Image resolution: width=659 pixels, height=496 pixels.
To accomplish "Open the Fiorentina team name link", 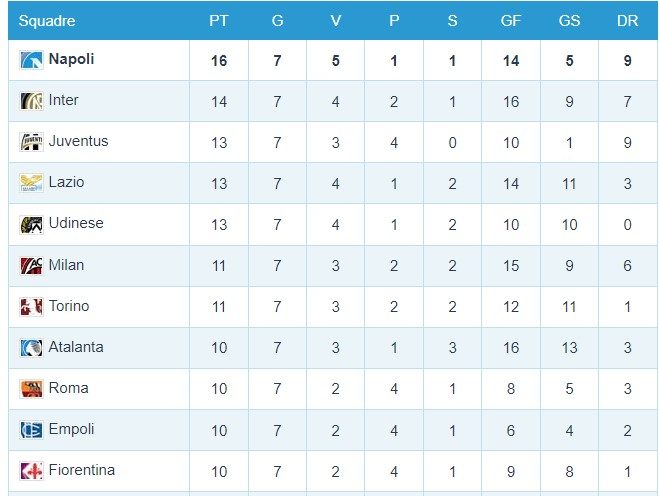I will pos(81,470).
